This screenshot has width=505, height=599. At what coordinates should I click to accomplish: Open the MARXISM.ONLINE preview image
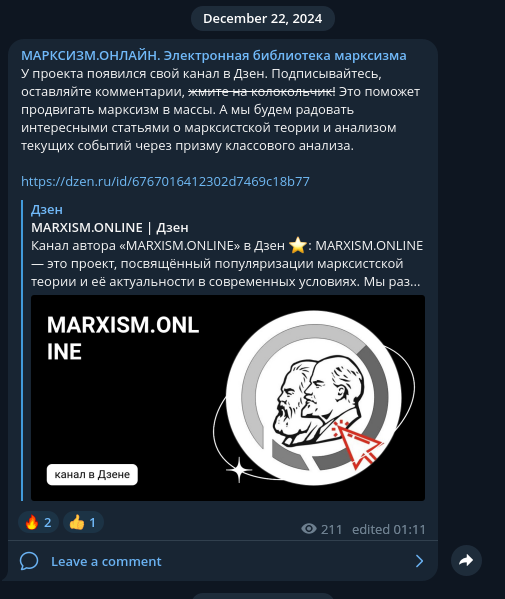pos(228,398)
